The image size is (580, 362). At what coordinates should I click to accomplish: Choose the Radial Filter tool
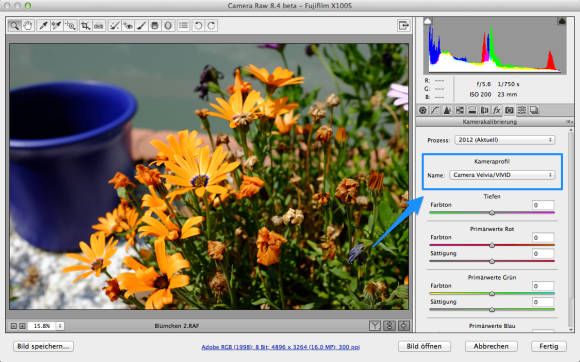click(168, 26)
